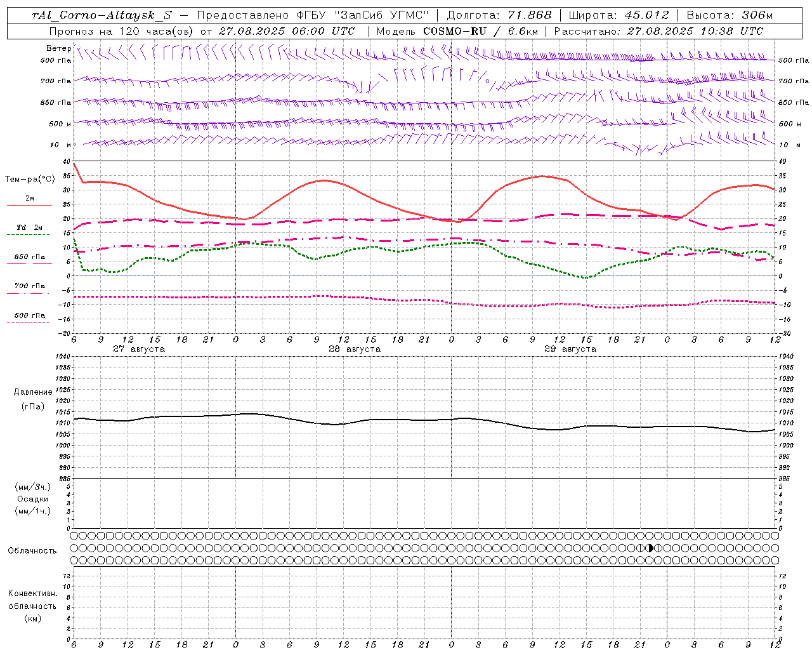
Task: Click the 29 августа date label
Action: (570, 349)
